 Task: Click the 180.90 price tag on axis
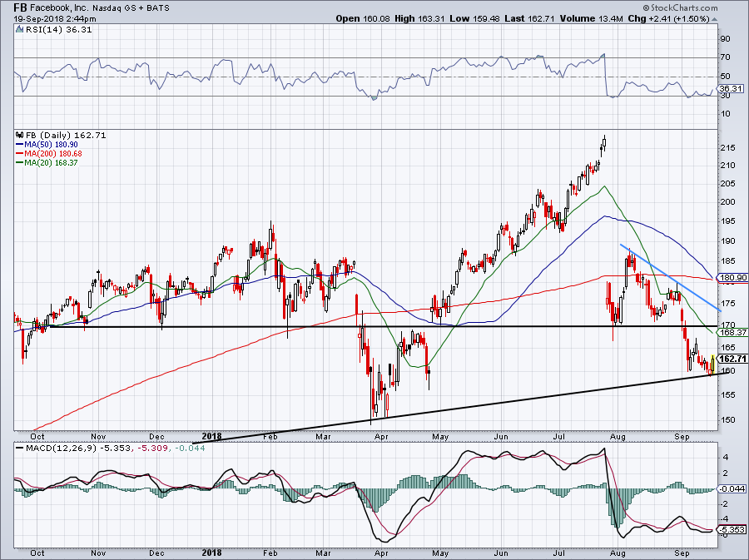tap(732, 278)
